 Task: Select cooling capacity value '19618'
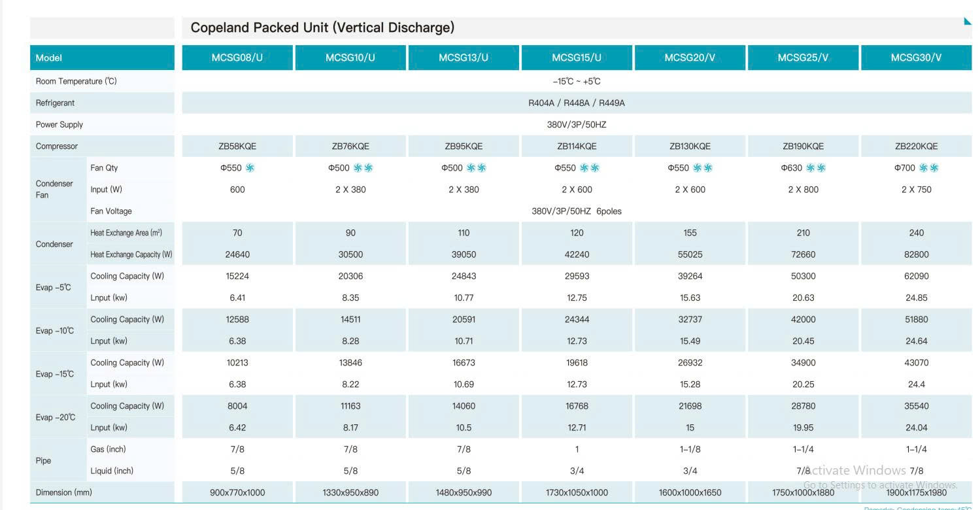click(577, 362)
